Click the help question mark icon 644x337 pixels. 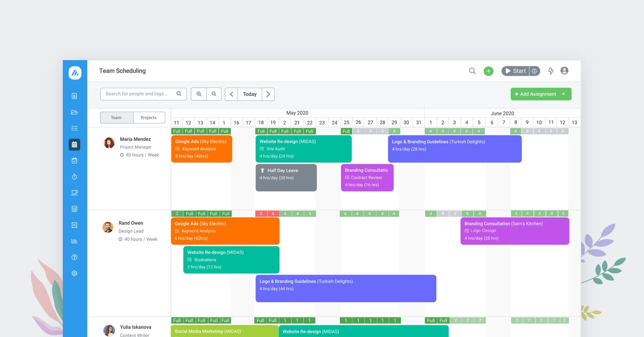point(74,257)
